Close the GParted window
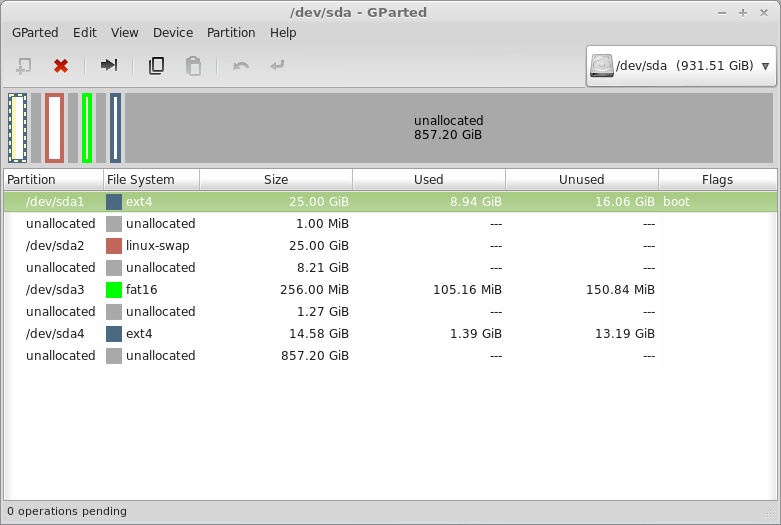This screenshot has width=781, height=525. pos(764,13)
